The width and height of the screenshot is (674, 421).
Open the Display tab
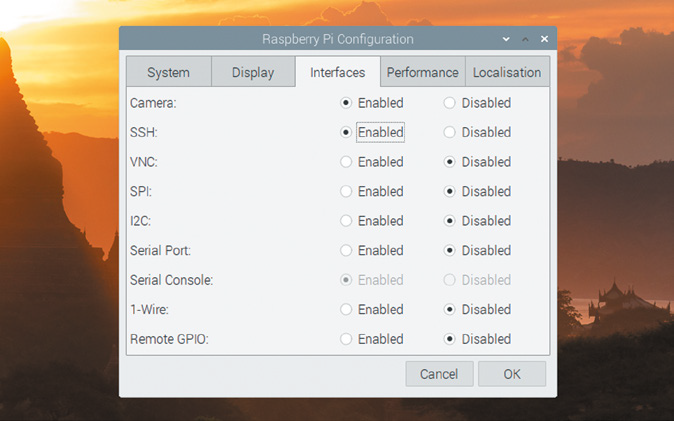coord(253,72)
